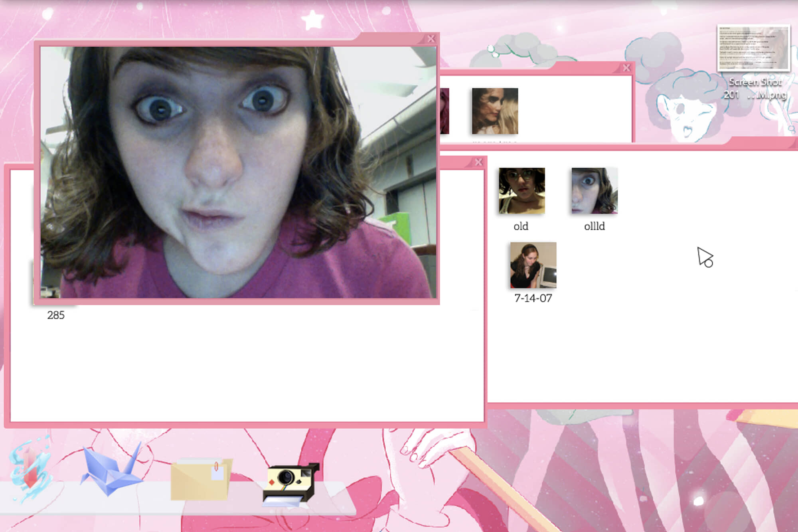Select the '7-14-07' photo thumbnail

pyautogui.click(x=533, y=265)
